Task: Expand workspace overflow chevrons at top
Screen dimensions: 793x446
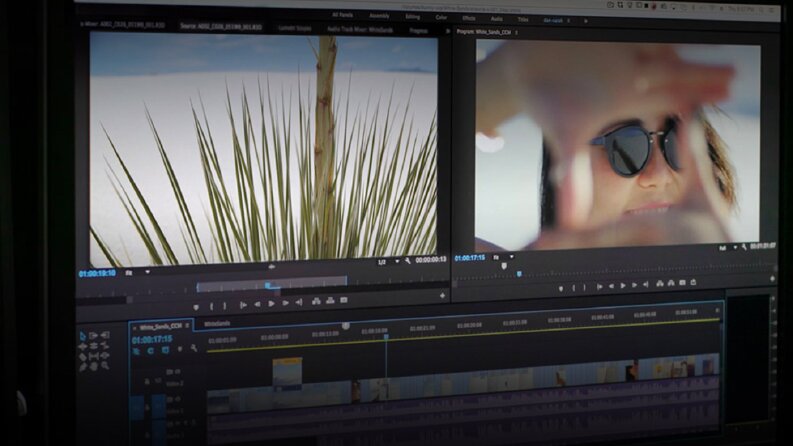Action: (x=586, y=21)
